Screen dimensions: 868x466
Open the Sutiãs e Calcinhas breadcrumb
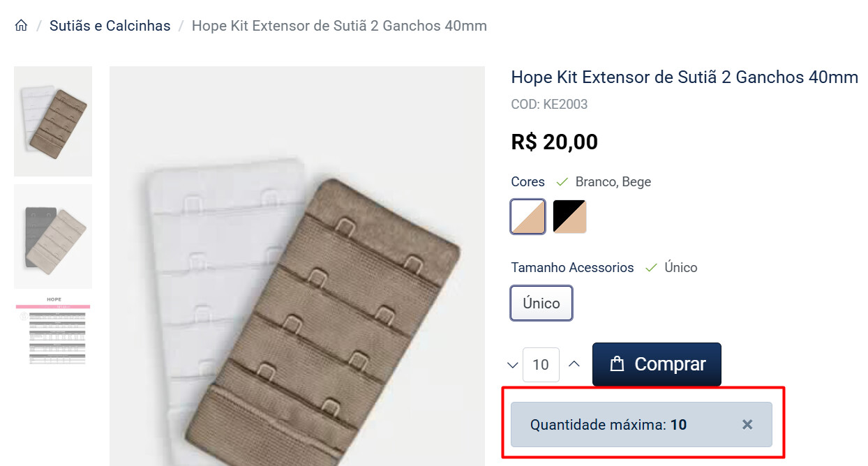110,26
